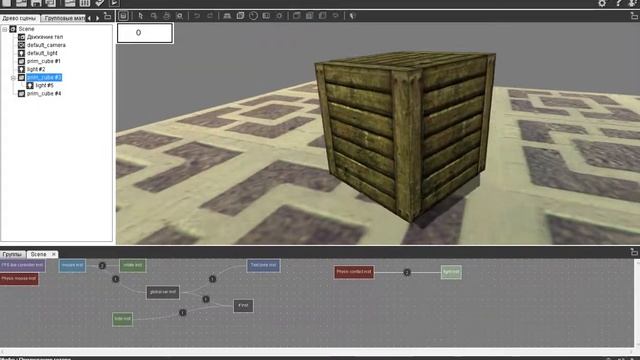
Task: Select prim_cube #1 in the scene tree
Action: (44, 61)
